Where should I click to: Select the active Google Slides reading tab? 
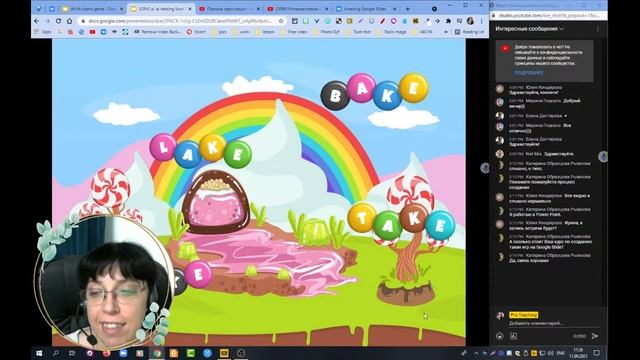pos(160,9)
